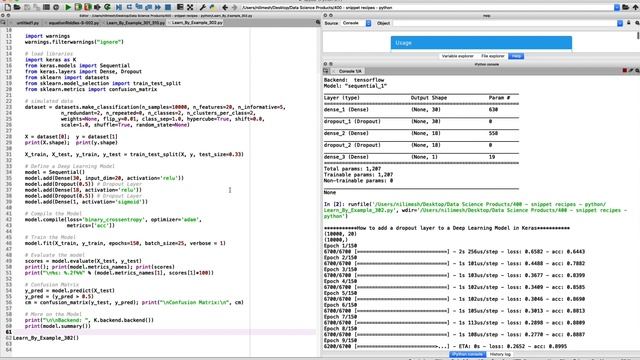Step return debug icon

pos(148,7)
